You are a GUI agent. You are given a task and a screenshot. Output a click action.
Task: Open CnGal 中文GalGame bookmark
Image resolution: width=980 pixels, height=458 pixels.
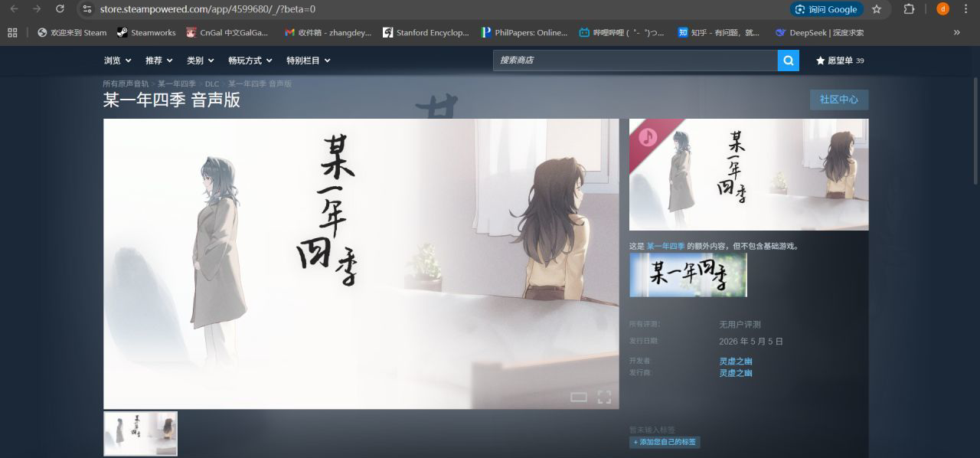227,32
